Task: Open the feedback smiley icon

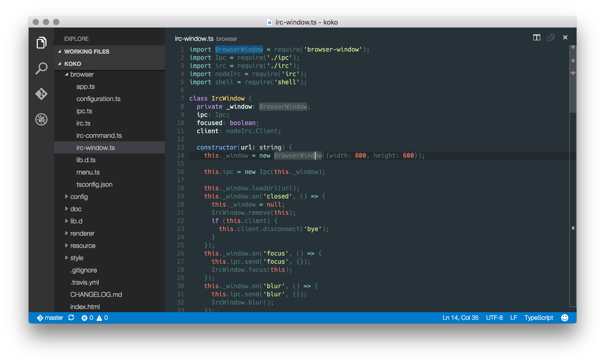Action: (x=564, y=318)
